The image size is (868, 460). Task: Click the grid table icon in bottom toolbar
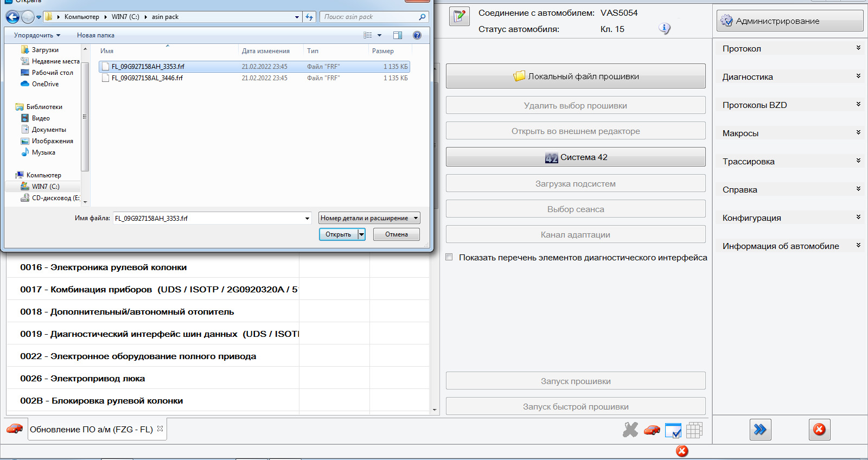tap(694, 430)
